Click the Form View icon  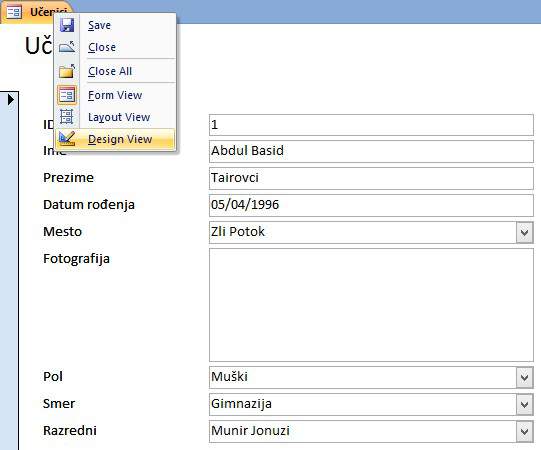pyautogui.click(x=67, y=95)
